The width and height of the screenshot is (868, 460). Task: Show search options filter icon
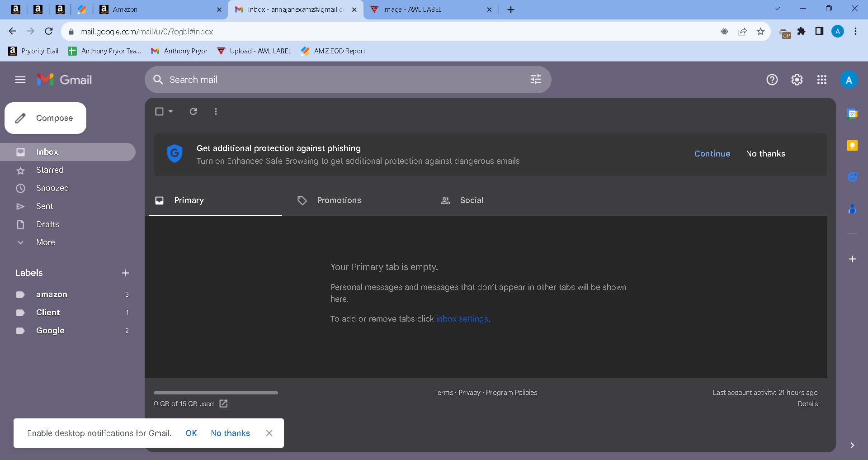536,80
